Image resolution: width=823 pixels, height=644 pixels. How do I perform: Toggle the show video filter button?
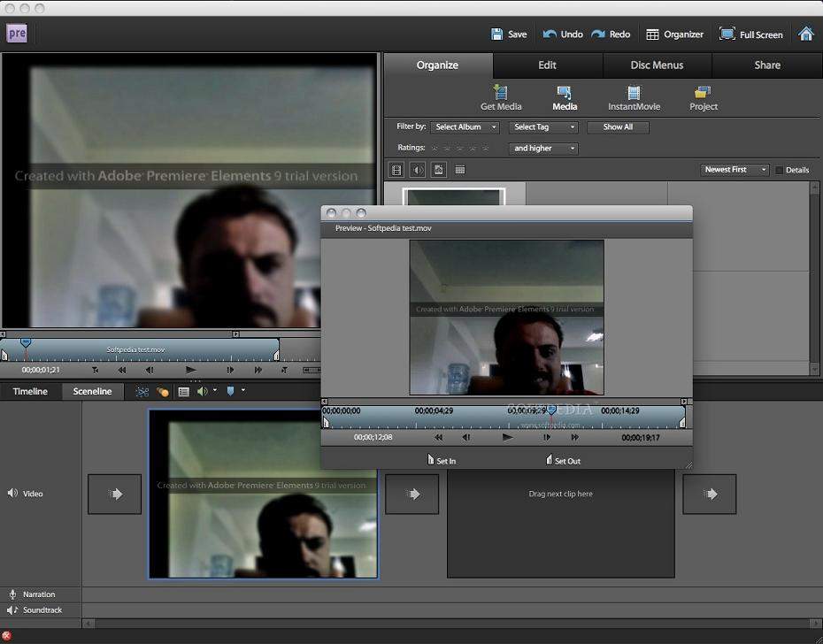pyautogui.click(x=396, y=170)
